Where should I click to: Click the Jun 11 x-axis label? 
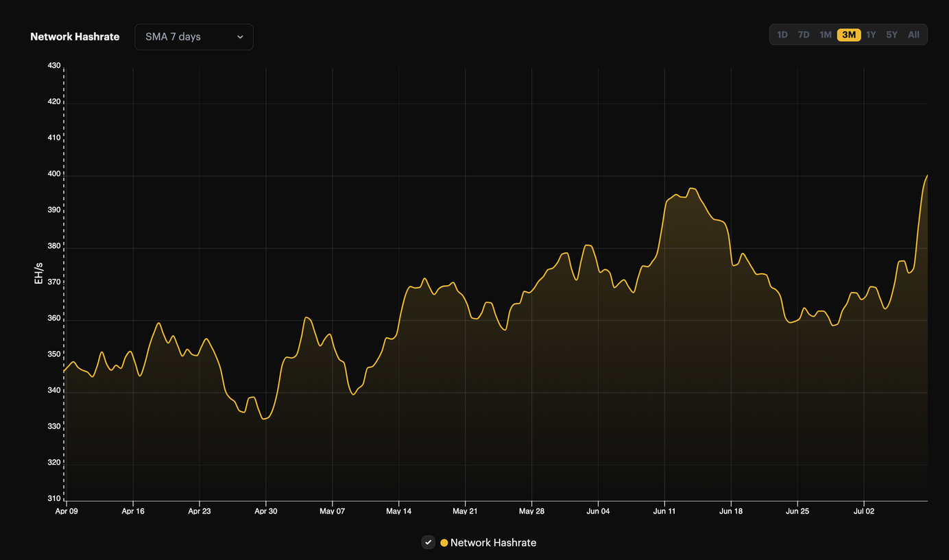(x=664, y=511)
